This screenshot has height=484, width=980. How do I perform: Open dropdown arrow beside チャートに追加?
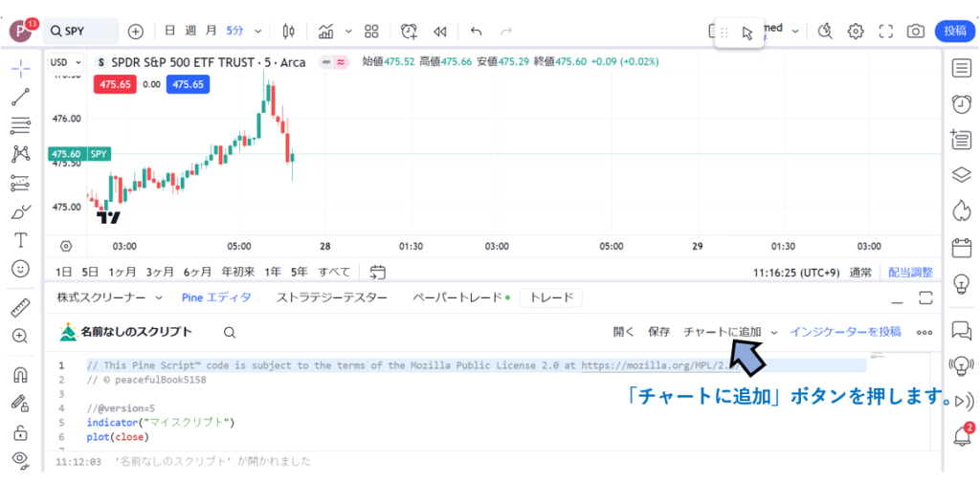tap(774, 332)
